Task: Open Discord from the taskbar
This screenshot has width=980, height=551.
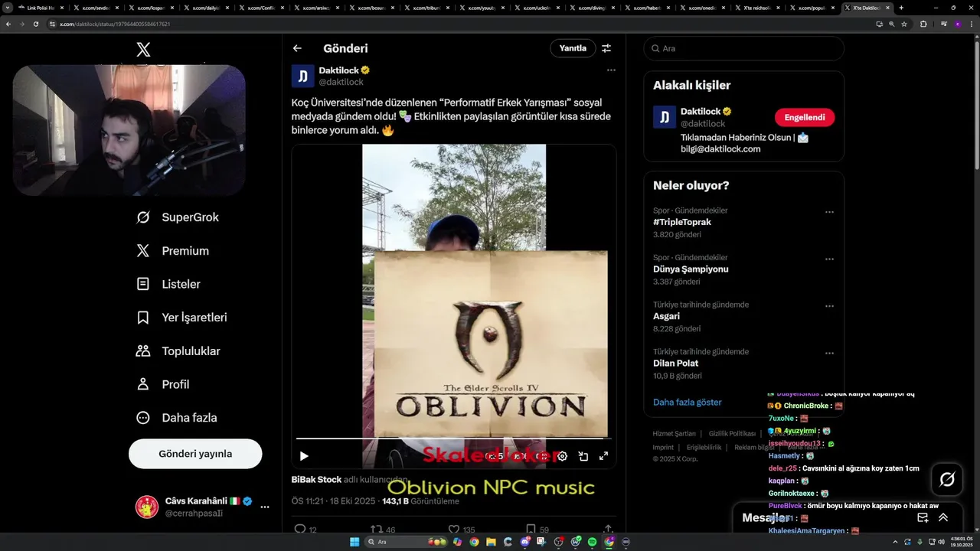Action: point(524,542)
